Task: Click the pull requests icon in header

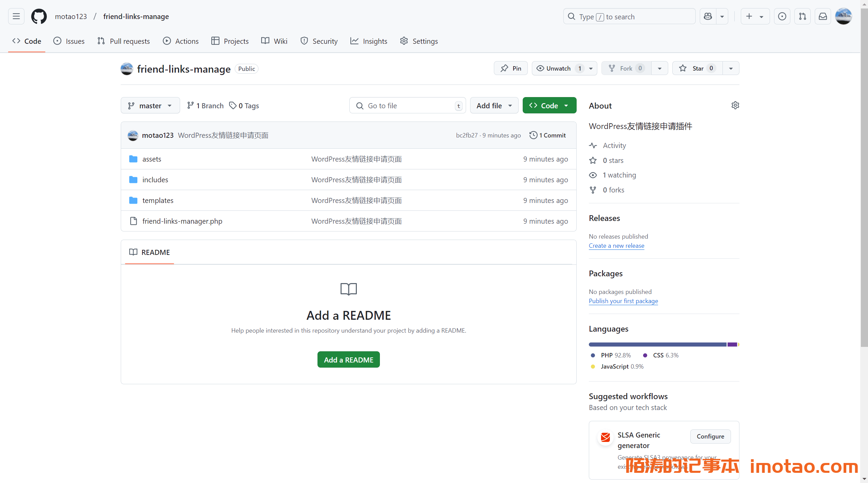Action: point(803,16)
